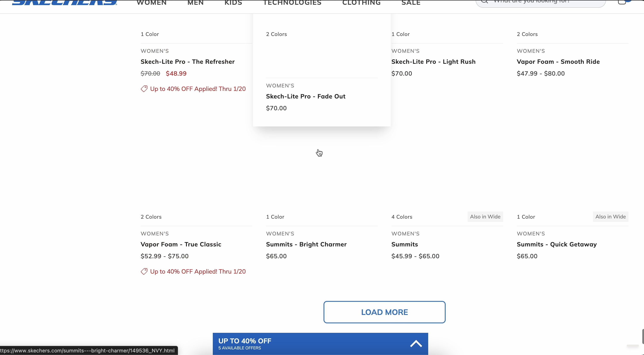Screen dimensions: 644x355
Task: Open the SALE menu
Action: tap(411, 3)
